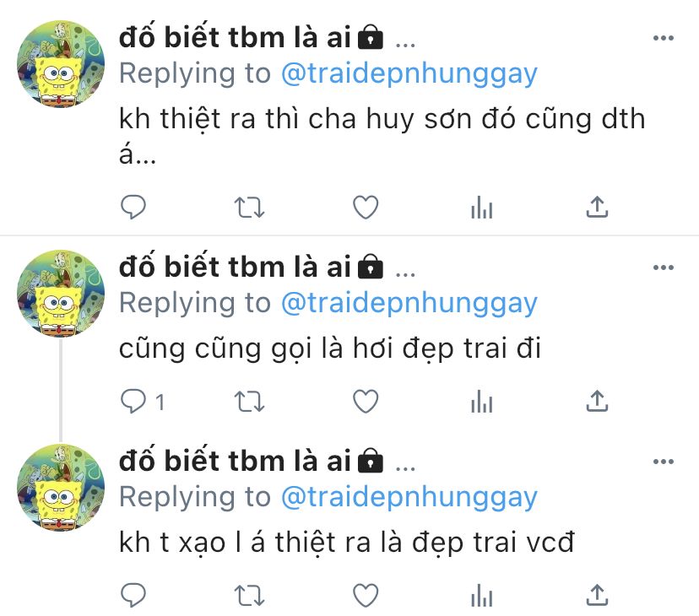
Task: Open profile name "đố biết tbm là ai" in middle tweet
Action: (235, 267)
